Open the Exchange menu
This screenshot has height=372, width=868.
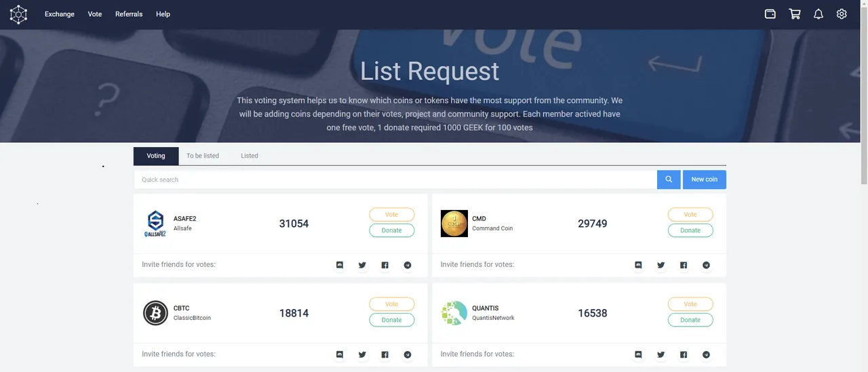(60, 14)
